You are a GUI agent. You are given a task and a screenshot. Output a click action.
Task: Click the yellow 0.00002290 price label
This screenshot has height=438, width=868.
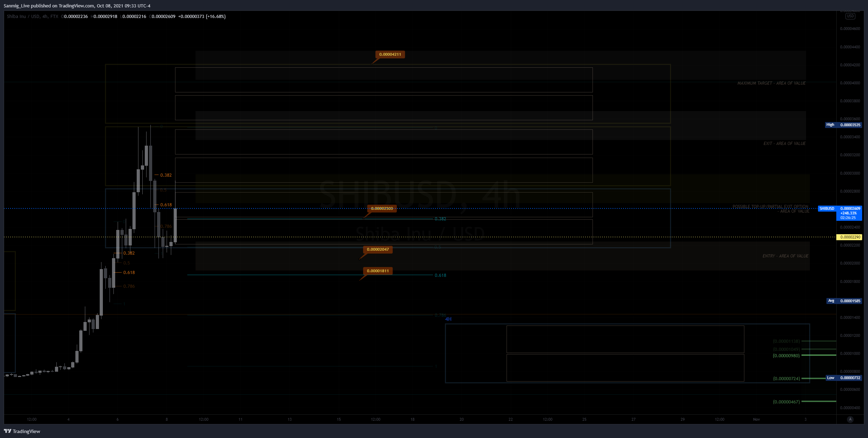tap(849, 237)
